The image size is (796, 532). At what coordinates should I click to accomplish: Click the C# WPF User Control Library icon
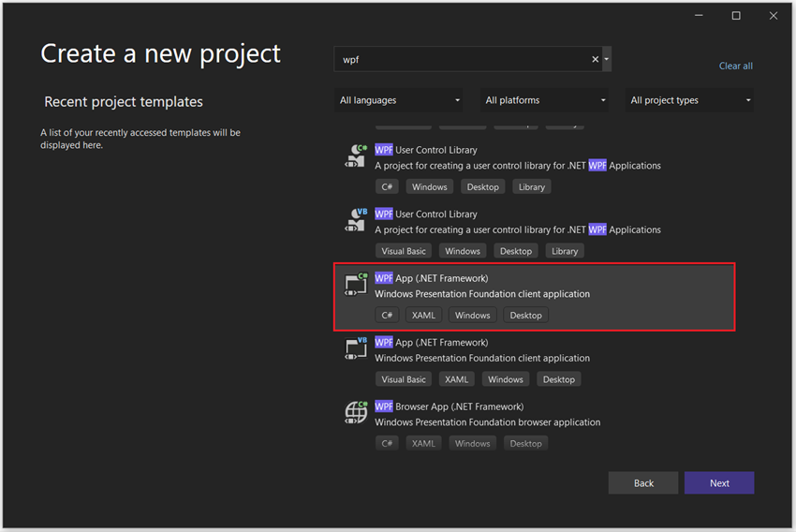click(356, 155)
